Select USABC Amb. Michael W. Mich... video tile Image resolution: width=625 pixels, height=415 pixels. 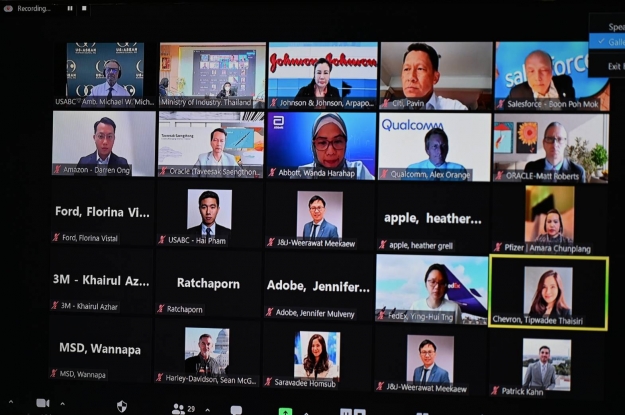(x=104, y=74)
